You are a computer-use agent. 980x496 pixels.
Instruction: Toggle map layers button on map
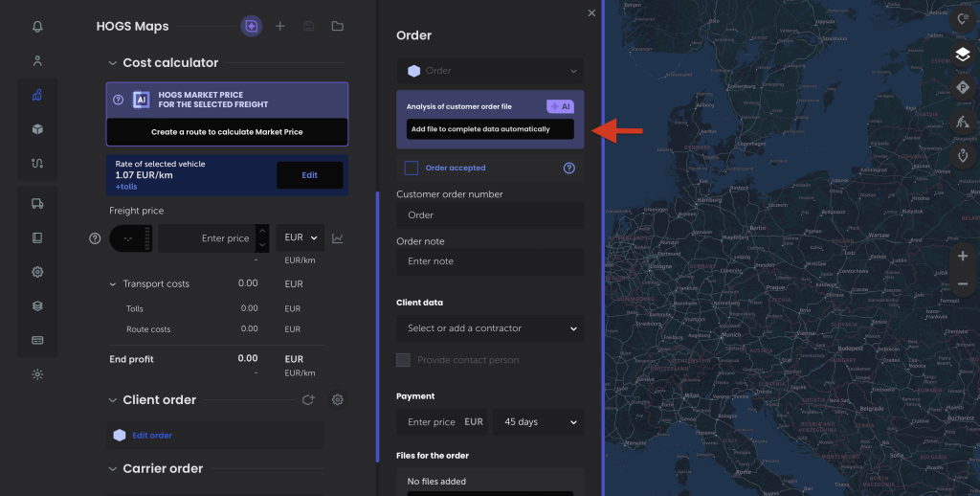[963, 55]
